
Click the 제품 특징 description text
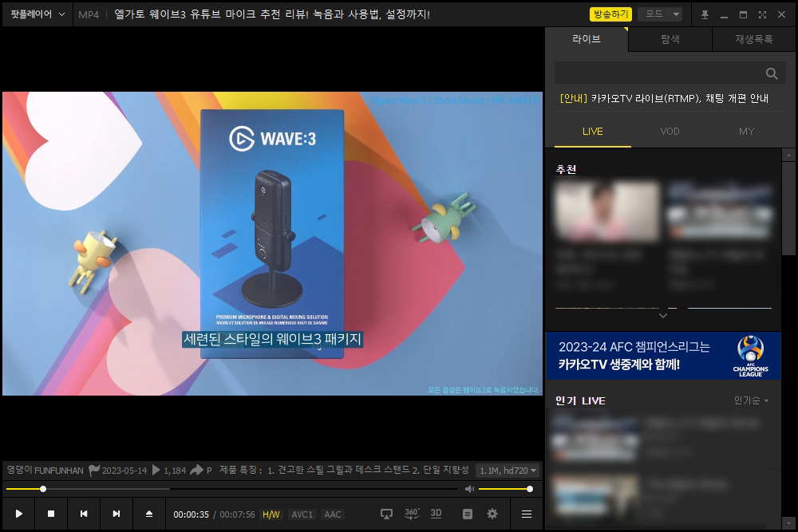(x=344, y=470)
